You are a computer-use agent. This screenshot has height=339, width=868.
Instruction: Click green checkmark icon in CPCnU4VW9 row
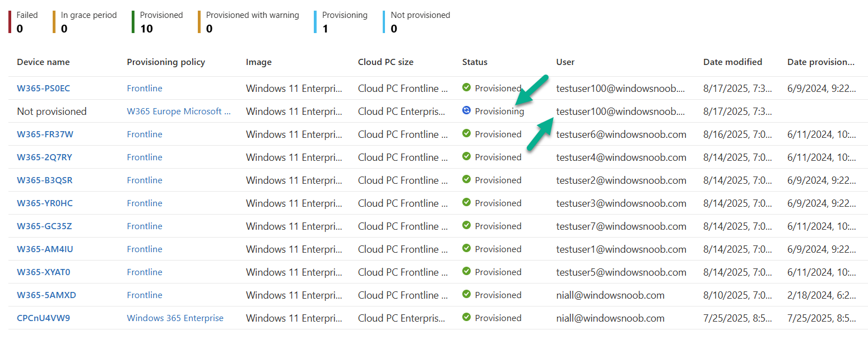466,318
